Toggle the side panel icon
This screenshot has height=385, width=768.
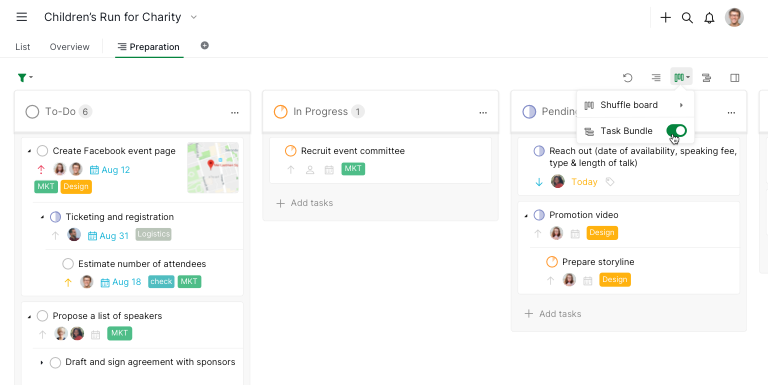coord(734,77)
